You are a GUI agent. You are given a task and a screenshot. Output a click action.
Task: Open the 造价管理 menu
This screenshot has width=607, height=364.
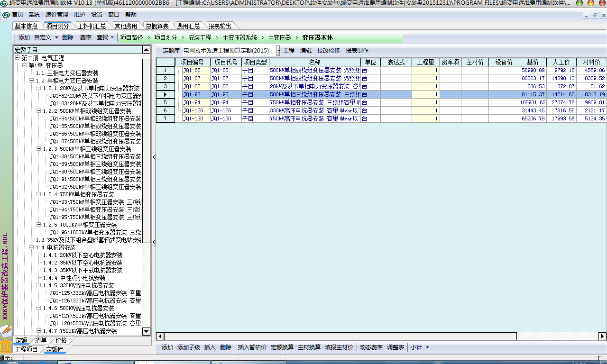pyautogui.click(x=57, y=15)
